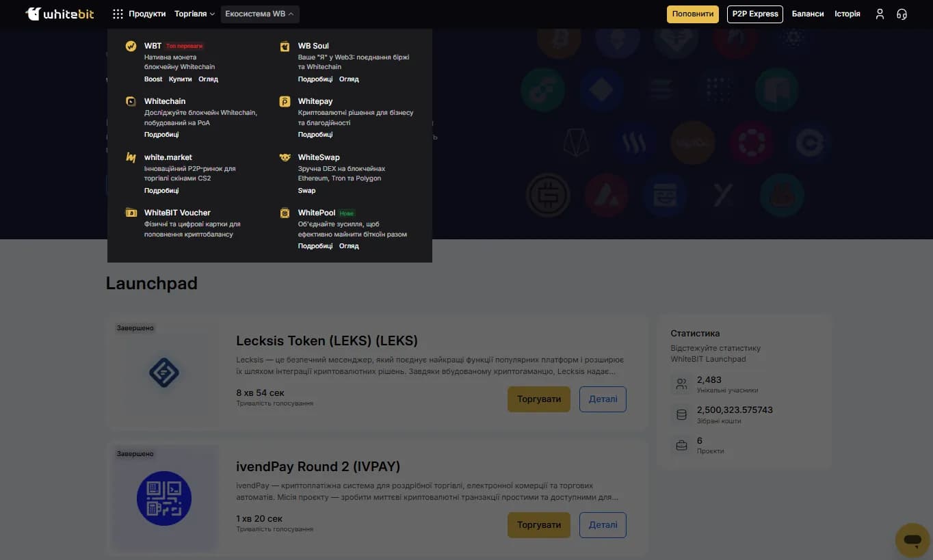The height and width of the screenshot is (560, 933).
Task: Click the 1 хв 20 сек duration
Action: [259, 519]
